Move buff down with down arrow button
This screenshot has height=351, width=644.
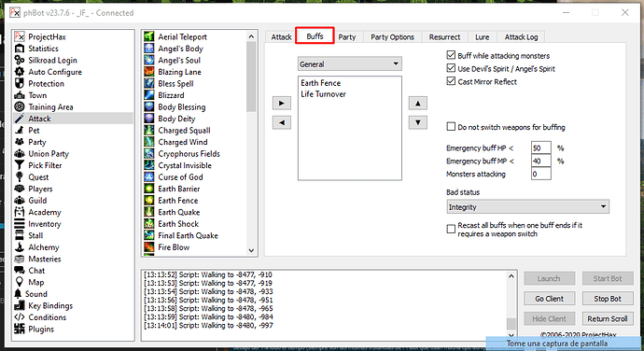(x=418, y=122)
